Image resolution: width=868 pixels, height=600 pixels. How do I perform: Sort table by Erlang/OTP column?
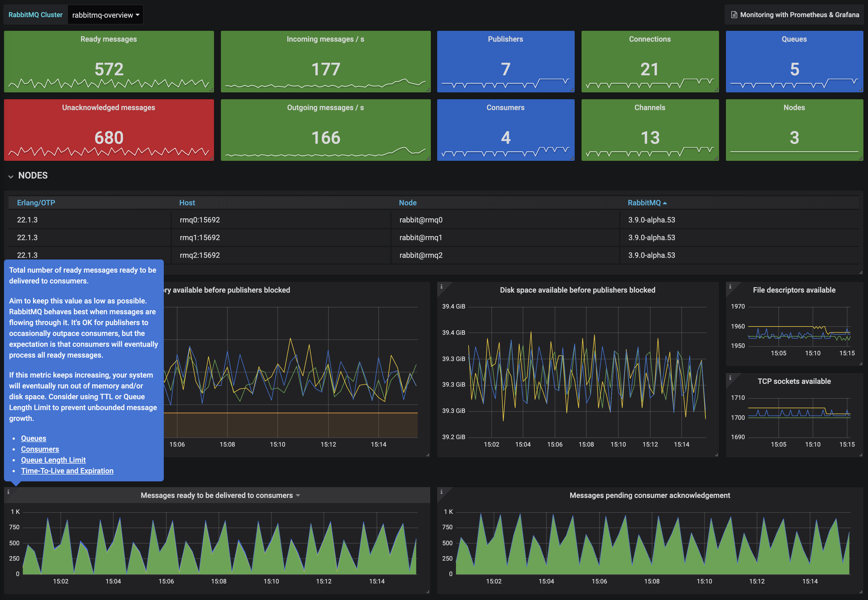coord(36,203)
